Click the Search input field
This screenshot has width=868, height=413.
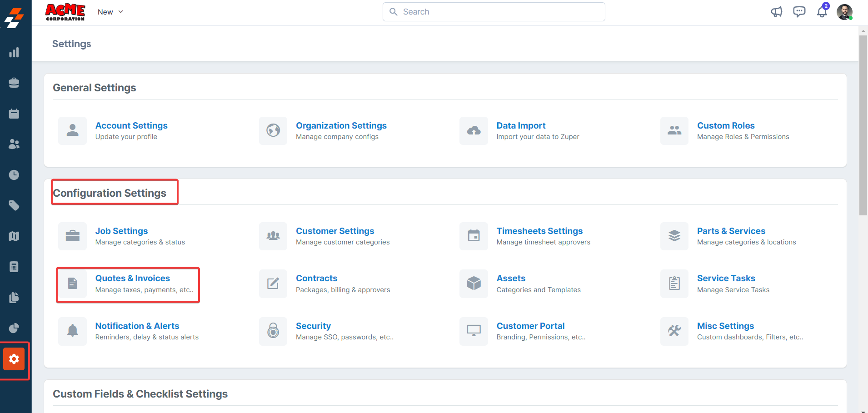click(x=494, y=12)
